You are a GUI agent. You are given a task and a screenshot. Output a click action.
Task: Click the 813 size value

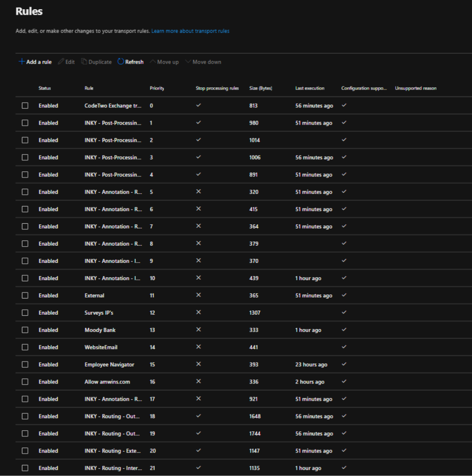253,106
